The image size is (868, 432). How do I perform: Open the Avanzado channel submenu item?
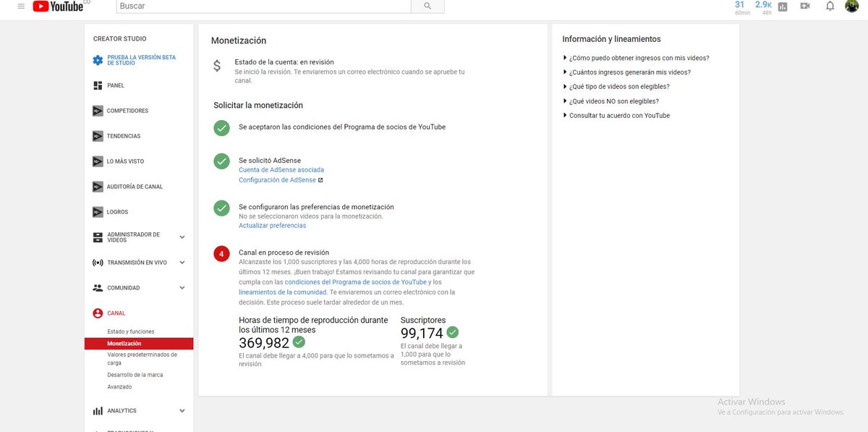119,387
